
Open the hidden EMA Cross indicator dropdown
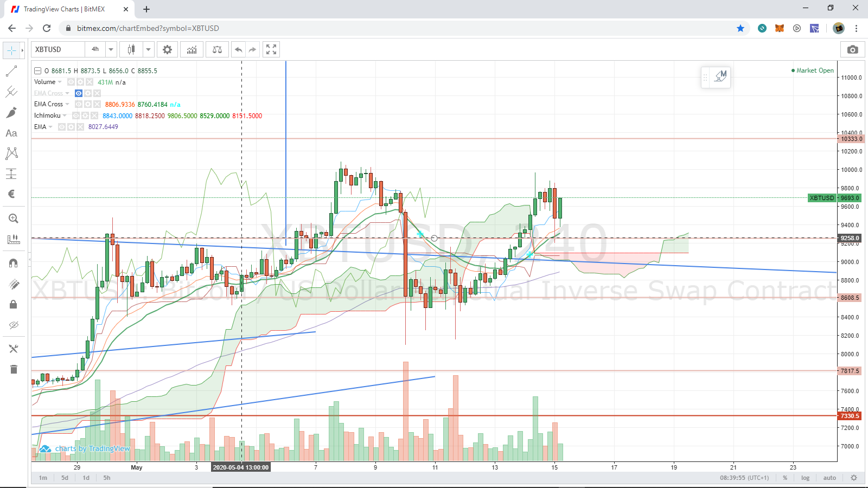click(67, 93)
